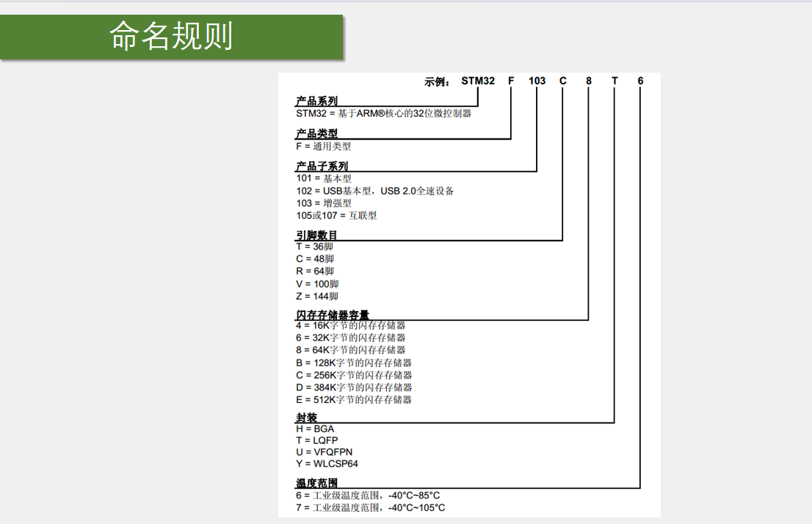Click the C = 256K字节 flash line
812x524 pixels.
coord(354,376)
